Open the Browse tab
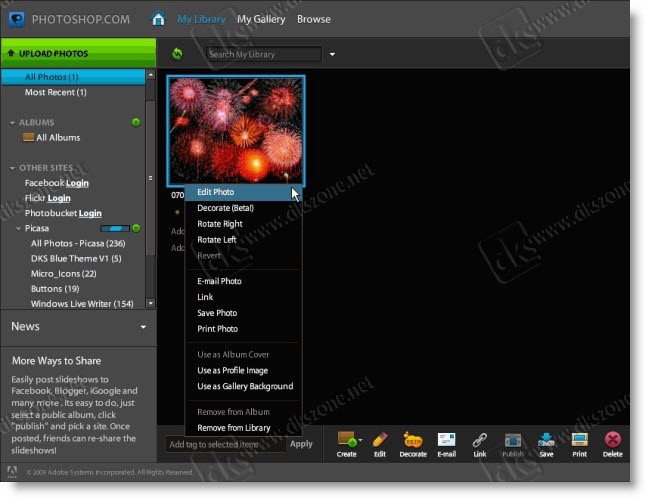 point(314,19)
